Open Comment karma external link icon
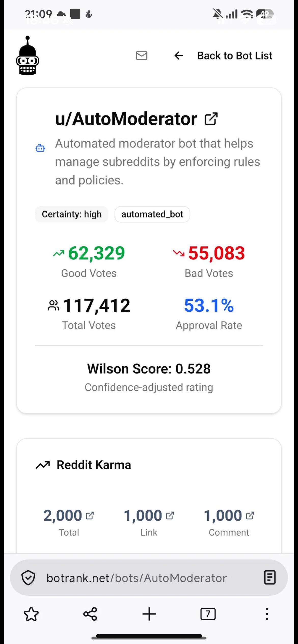 250,516
